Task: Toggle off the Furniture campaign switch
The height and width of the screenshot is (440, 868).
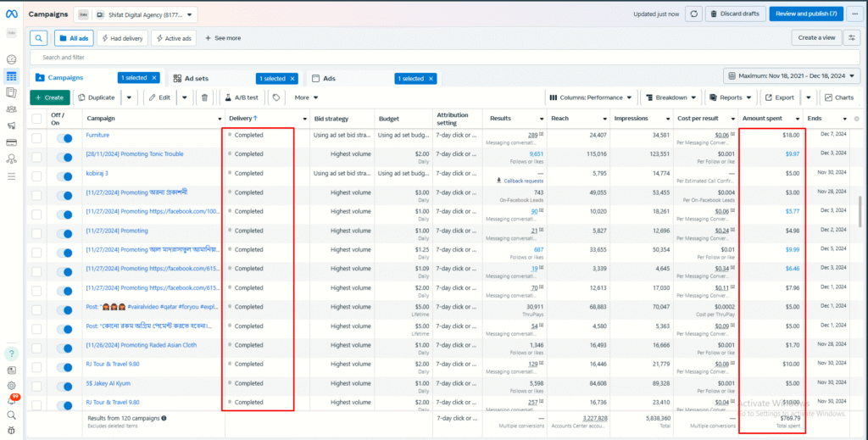Action: [64, 137]
